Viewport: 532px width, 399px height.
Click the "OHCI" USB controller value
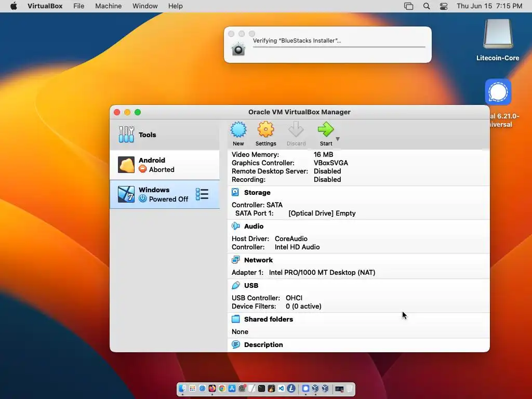pos(294,298)
